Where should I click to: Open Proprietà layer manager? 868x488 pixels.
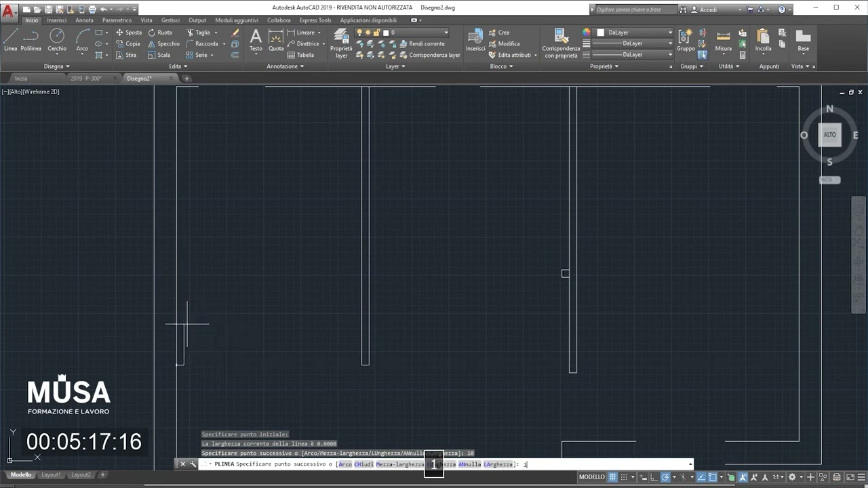tap(341, 43)
